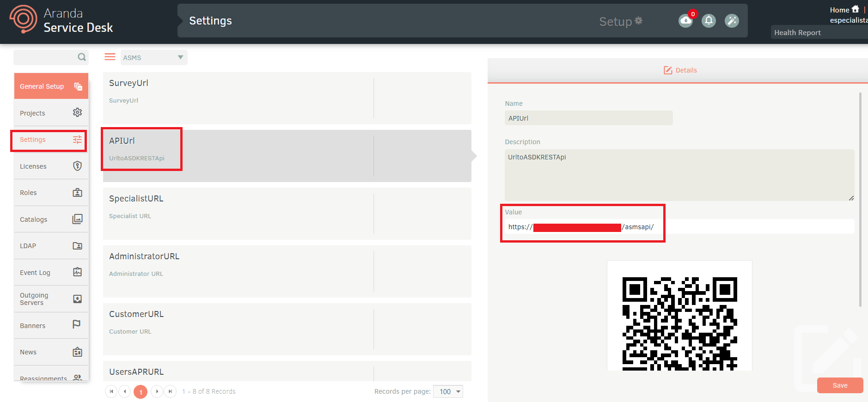
Task: Select the AdministratorURL setting row
Action: [287, 271]
